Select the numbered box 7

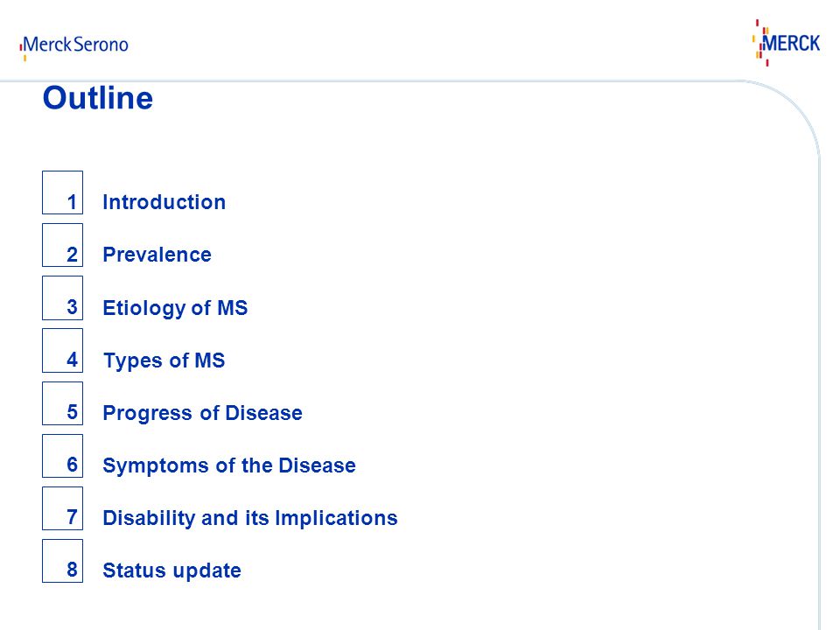(x=63, y=508)
